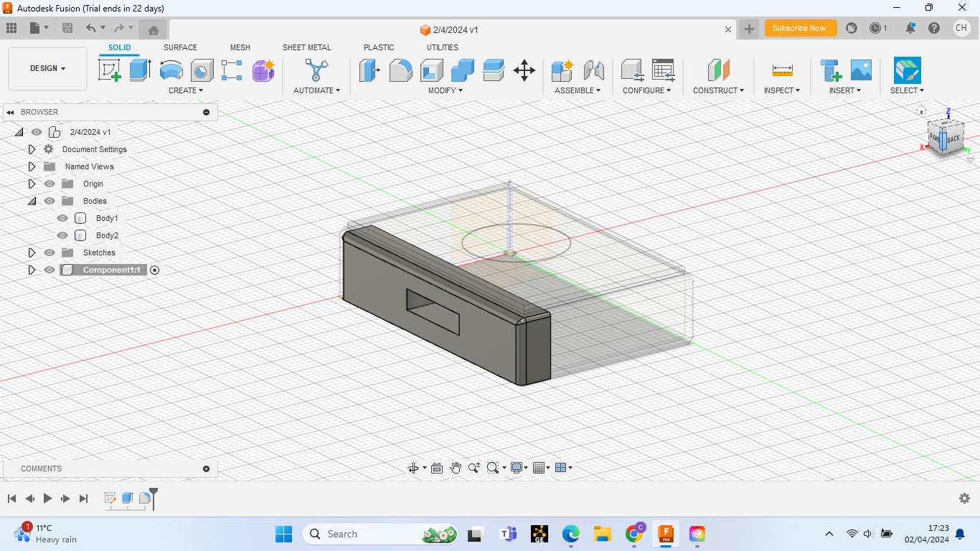Open the MODIFY dropdown menu

(446, 90)
